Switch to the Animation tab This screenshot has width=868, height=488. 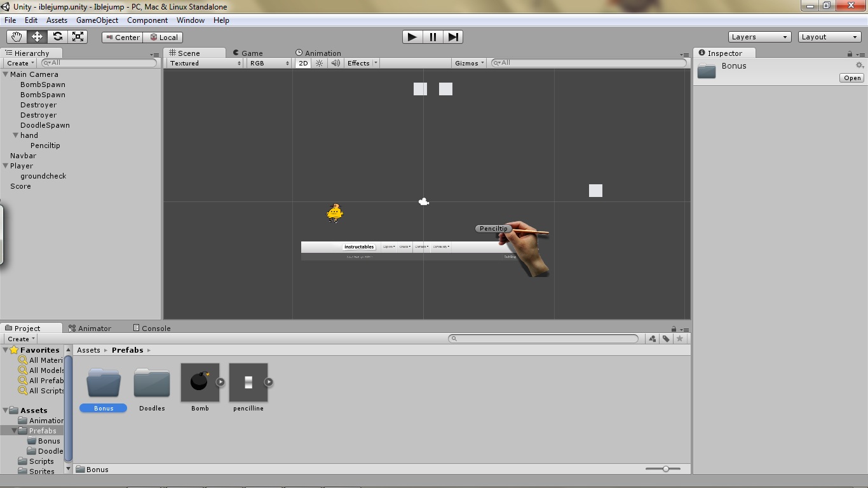(x=319, y=53)
